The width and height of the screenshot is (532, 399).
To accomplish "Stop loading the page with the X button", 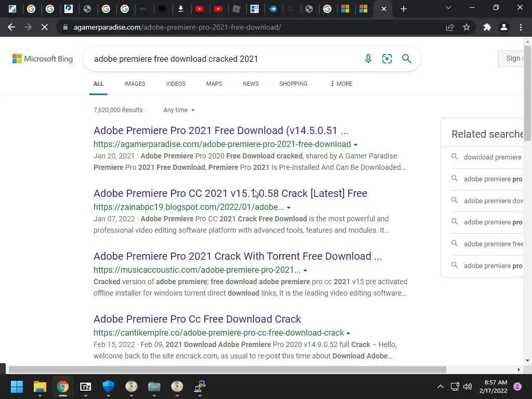I will click(x=45, y=27).
